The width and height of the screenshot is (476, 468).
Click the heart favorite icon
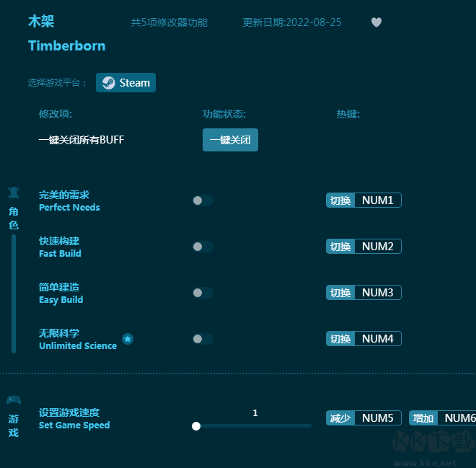376,22
